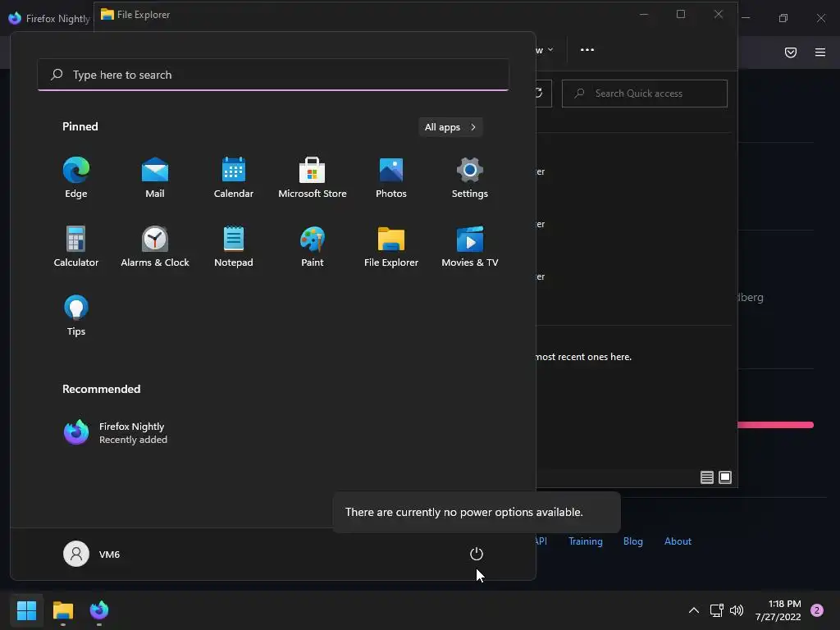840x630 pixels.
Task: Open the Edge browser from pinned apps
Action: coord(76,177)
